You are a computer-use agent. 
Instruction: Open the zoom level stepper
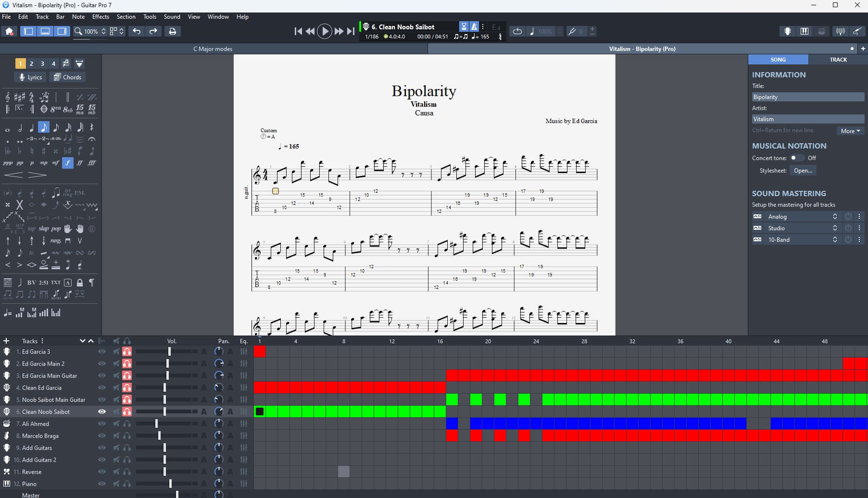103,31
